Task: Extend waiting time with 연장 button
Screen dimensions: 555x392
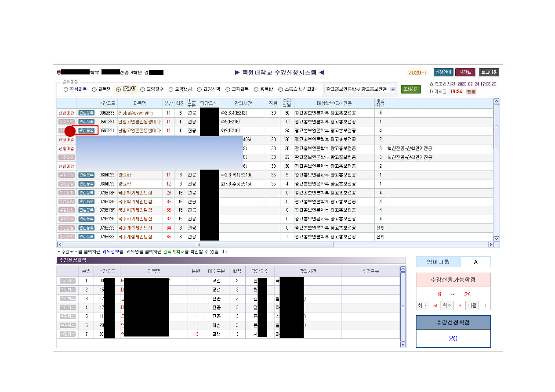Action: pyautogui.click(x=471, y=92)
